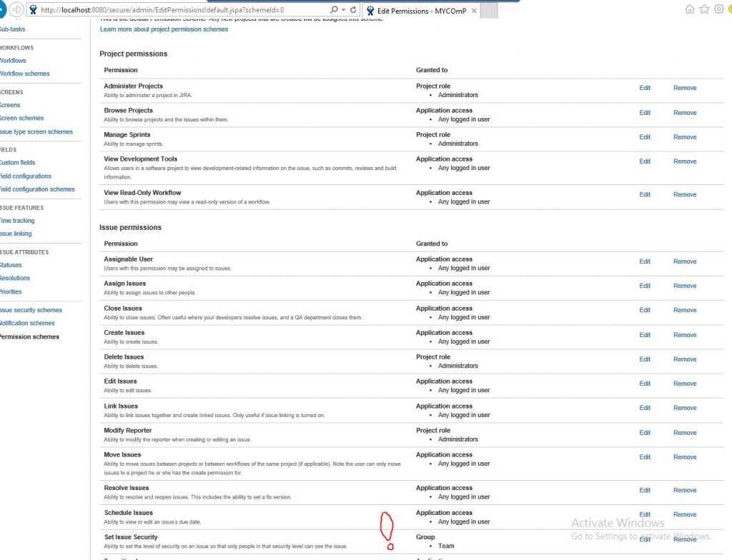Edit the Assign Issues permission
Screen dimensions: 732x560
[x=645, y=286]
